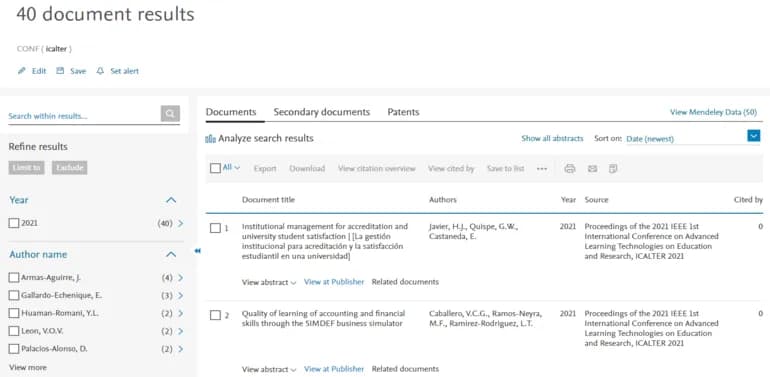Click Show all abstracts link
Screen dimensions: 770x377
click(x=552, y=139)
